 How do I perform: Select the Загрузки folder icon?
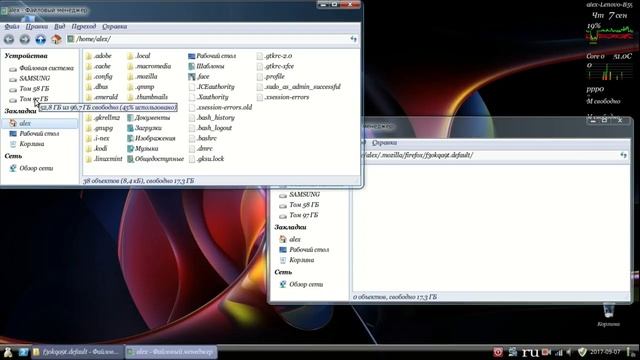[130, 128]
